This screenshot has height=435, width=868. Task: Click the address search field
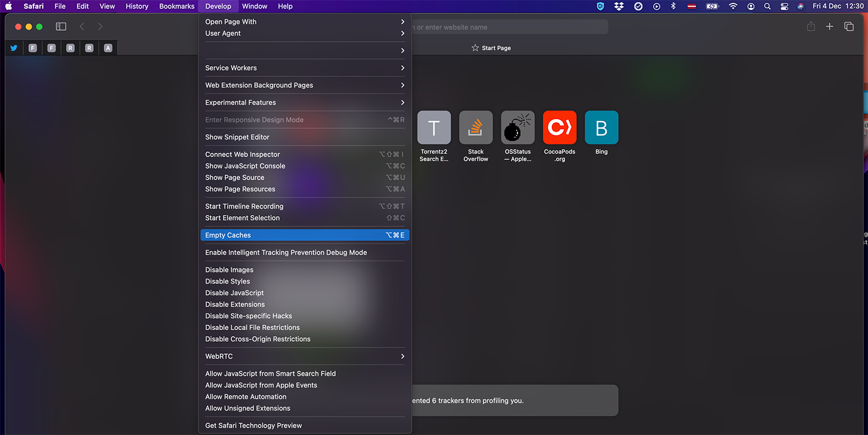(x=509, y=27)
